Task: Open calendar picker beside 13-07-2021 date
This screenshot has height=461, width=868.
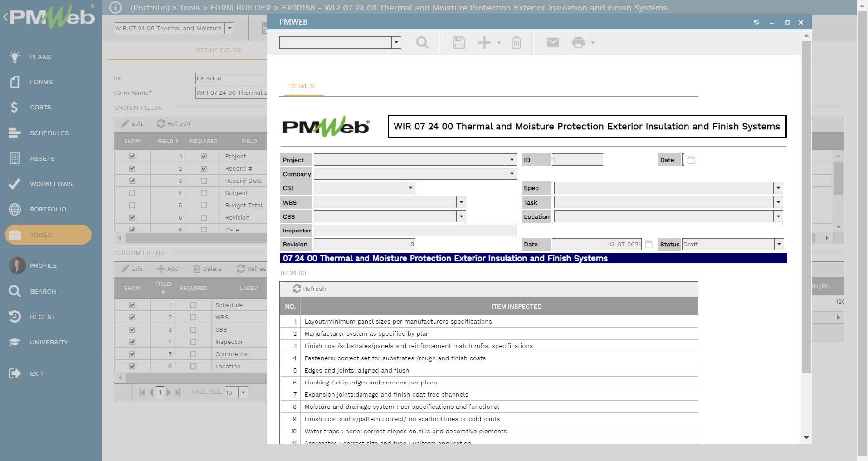Action: 649,245
